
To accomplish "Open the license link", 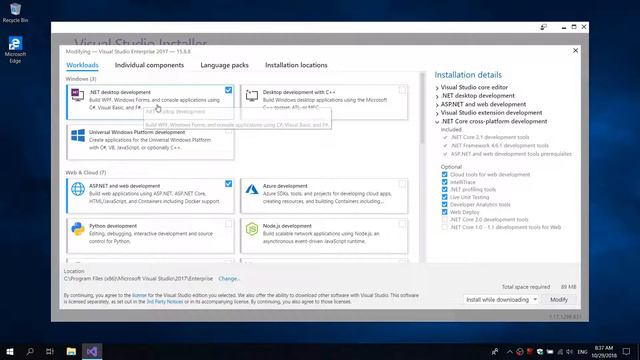I will tap(139, 295).
